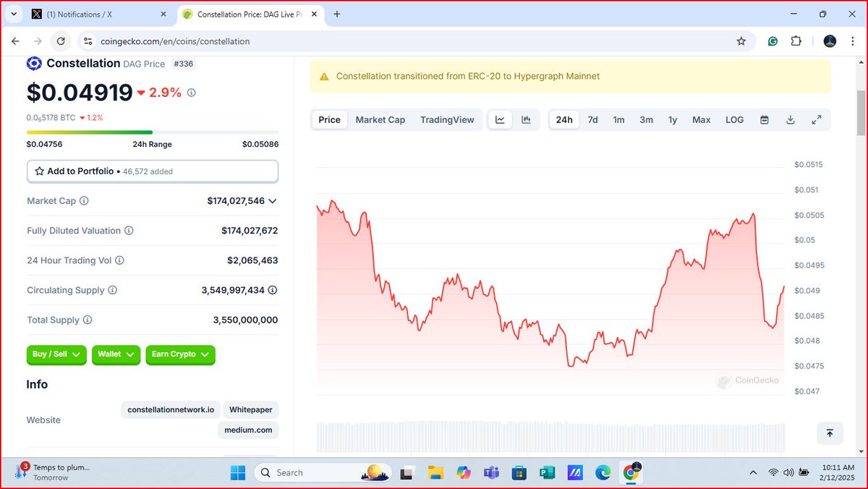The width and height of the screenshot is (868, 489).
Task: Click the volume bars strip below chart
Action: point(550,438)
